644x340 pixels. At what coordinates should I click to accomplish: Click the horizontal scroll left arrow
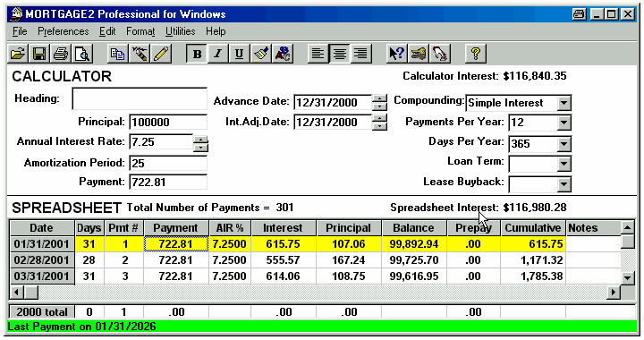tap(16, 293)
